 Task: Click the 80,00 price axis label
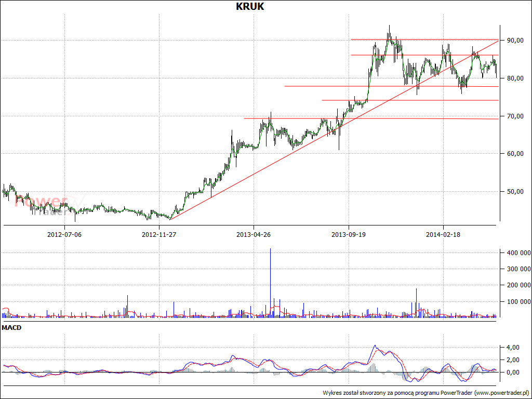coord(516,78)
